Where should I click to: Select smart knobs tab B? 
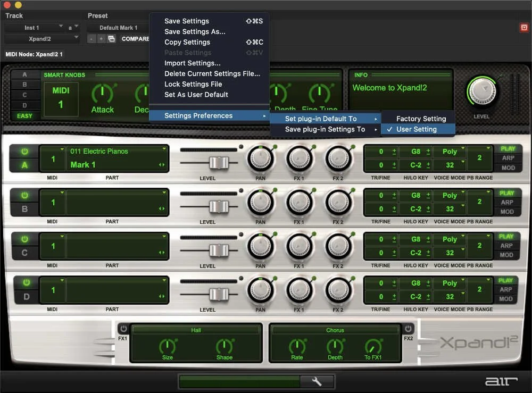pos(24,85)
